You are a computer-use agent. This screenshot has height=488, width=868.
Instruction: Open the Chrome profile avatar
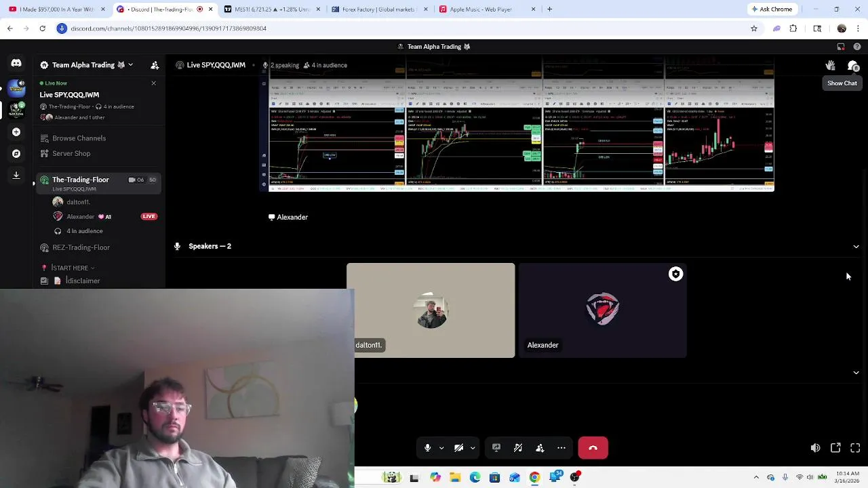tap(842, 28)
